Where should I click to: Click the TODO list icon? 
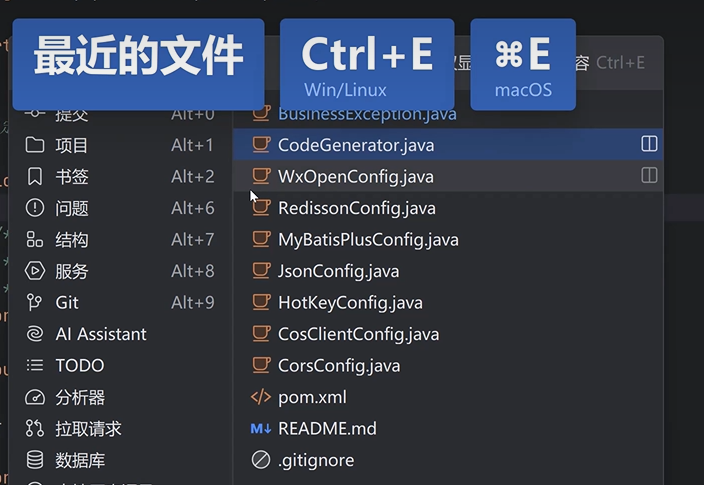click(x=35, y=365)
